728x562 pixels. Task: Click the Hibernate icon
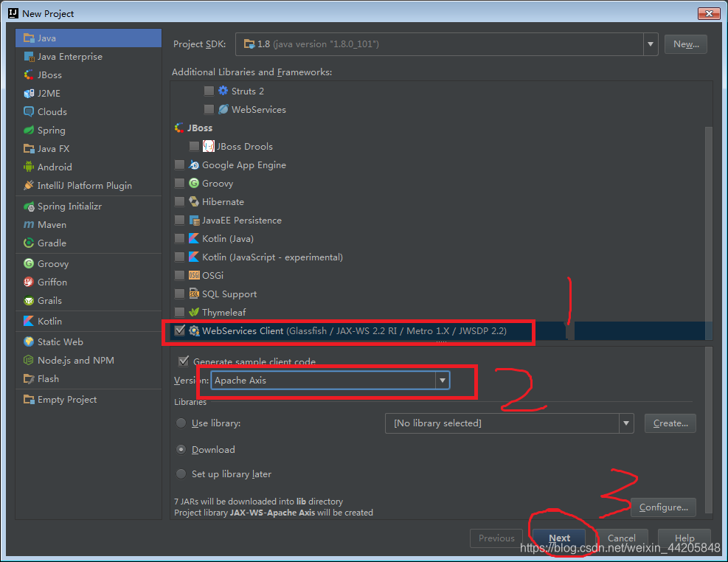click(194, 202)
